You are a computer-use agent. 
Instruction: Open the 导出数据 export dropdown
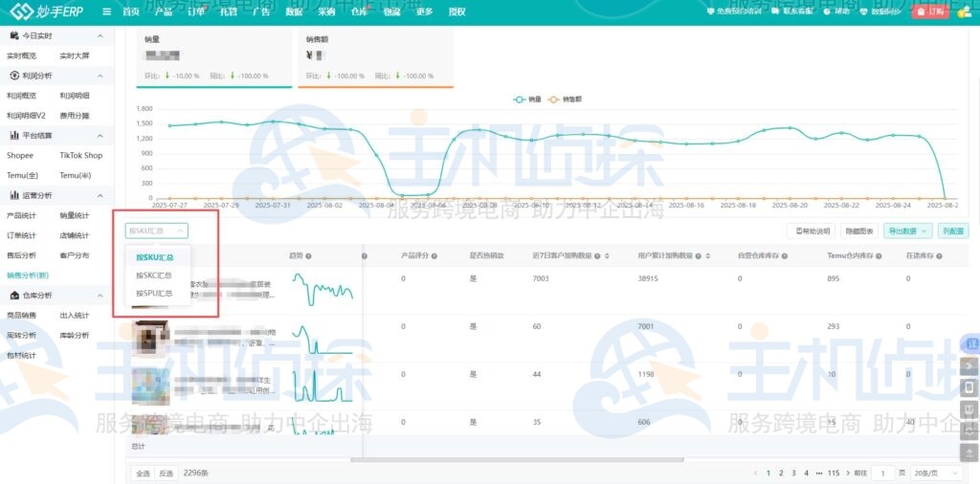click(x=907, y=231)
